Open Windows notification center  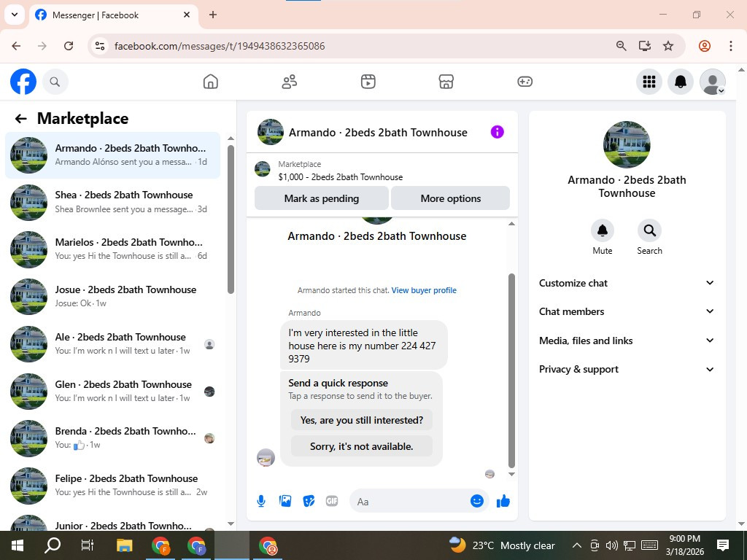[x=723, y=545]
